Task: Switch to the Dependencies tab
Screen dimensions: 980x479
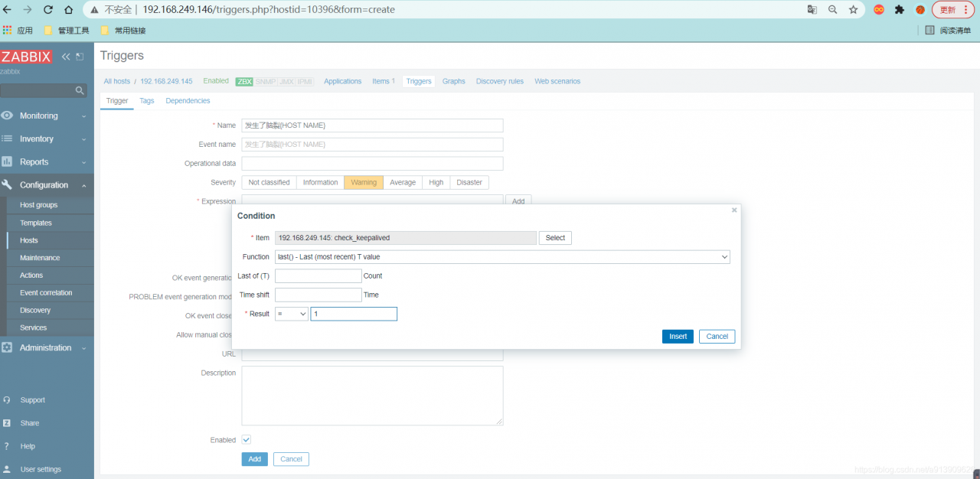Action: point(188,101)
